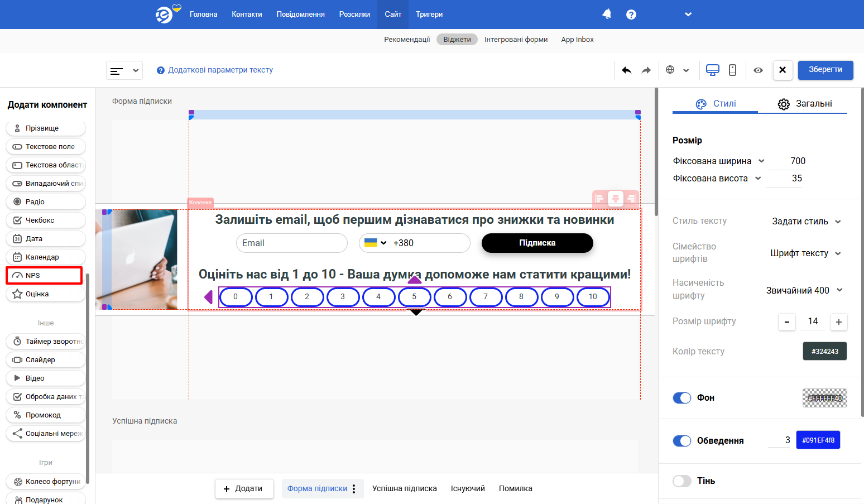Add the Соціальні мережі component
Image resolution: width=864 pixels, height=504 pixels.
pos(46,433)
